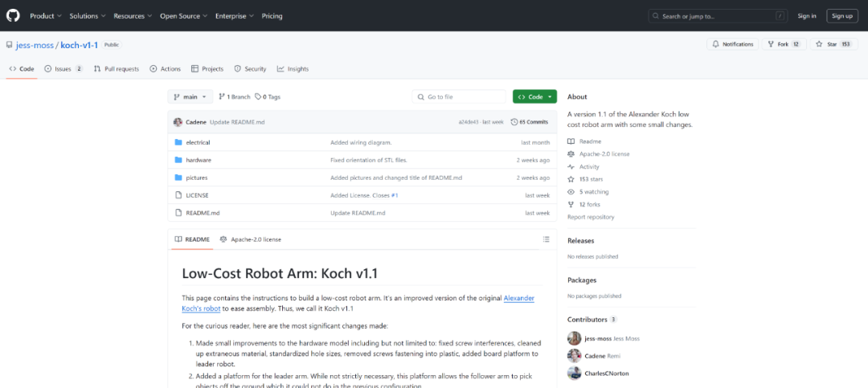This screenshot has height=388, width=868.
Task: Open the Product navigation menu
Action: pyautogui.click(x=45, y=16)
